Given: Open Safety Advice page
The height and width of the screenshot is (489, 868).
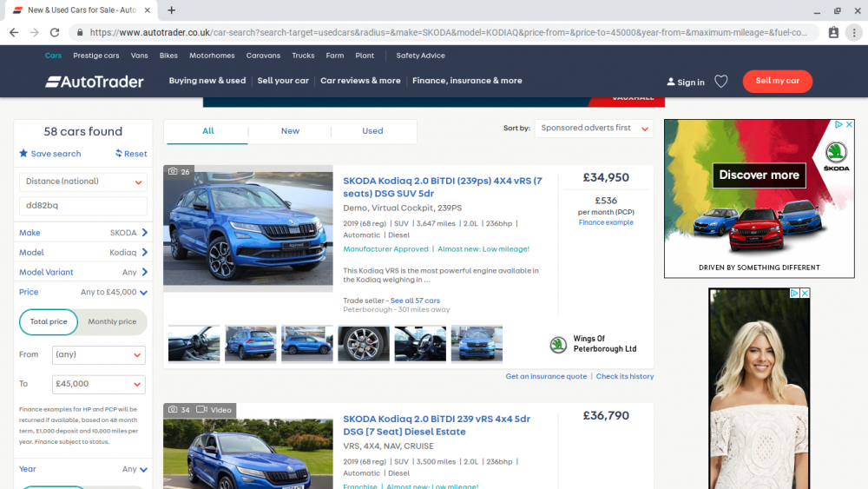Looking at the screenshot, I should pyautogui.click(x=420, y=56).
